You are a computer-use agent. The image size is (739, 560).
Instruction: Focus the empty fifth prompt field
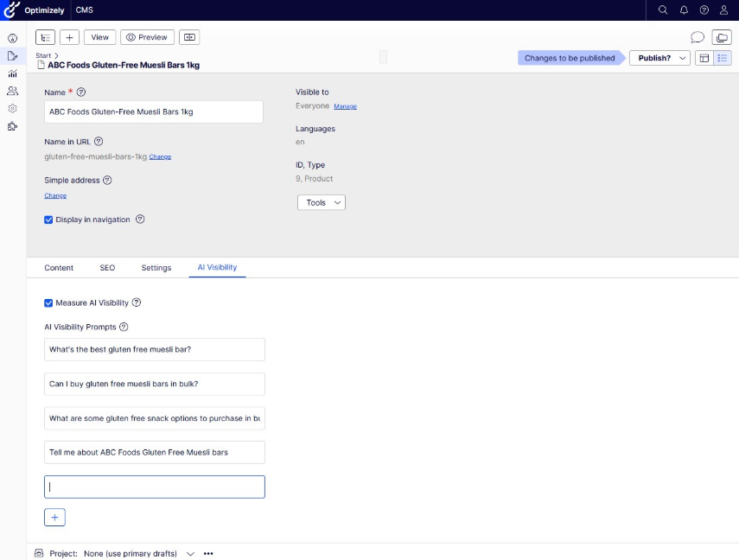click(155, 487)
